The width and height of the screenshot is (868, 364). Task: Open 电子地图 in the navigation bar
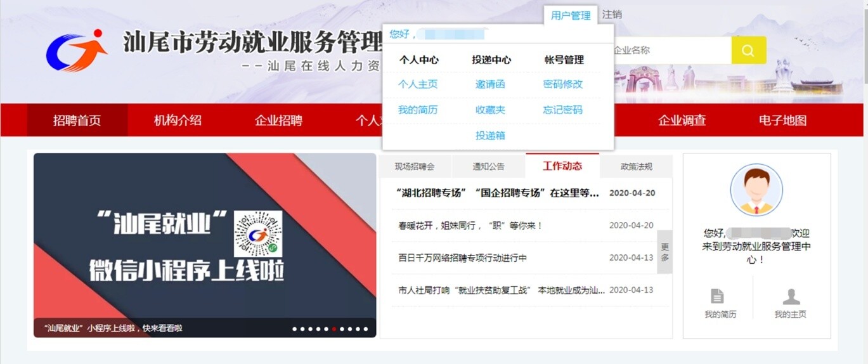pos(782,120)
